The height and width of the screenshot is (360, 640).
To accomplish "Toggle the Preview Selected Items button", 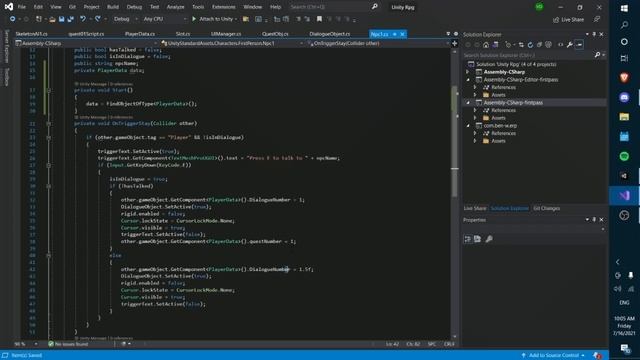I will tap(579, 44).
